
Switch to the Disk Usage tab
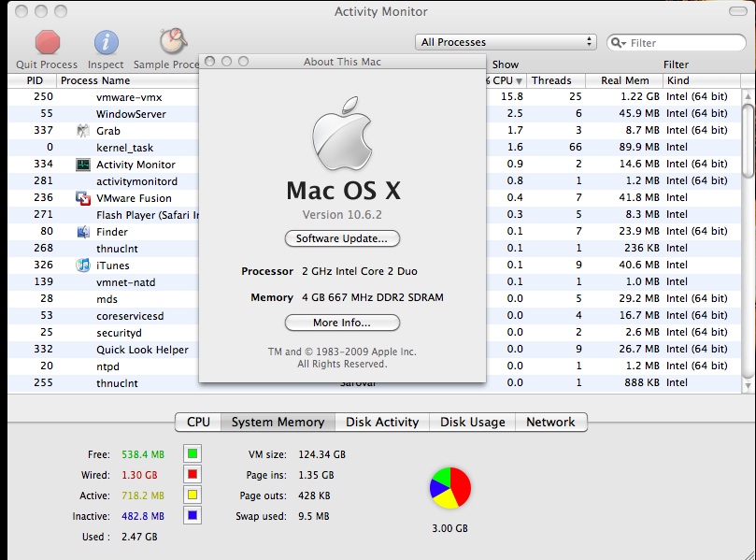click(473, 422)
